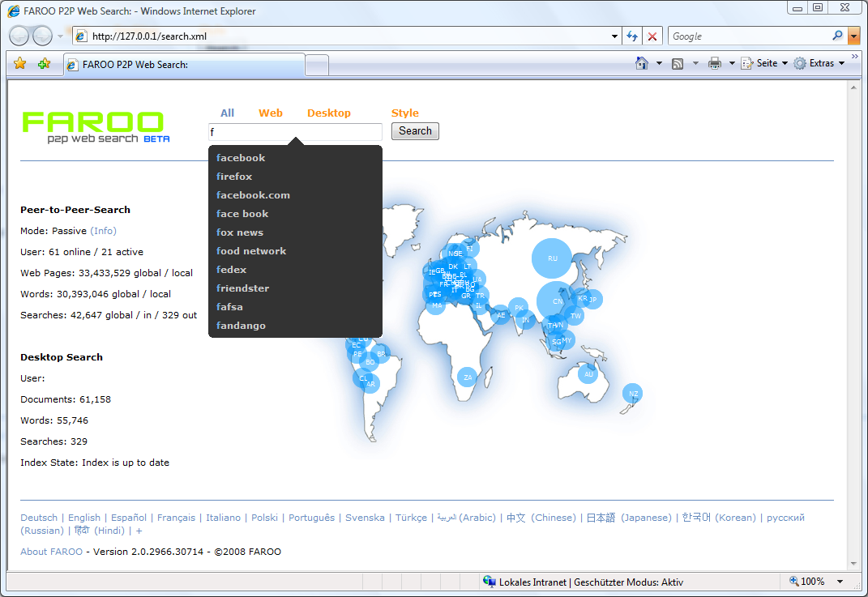The image size is (868, 597).
Task: Open the Favorites star icon
Action: (20, 64)
